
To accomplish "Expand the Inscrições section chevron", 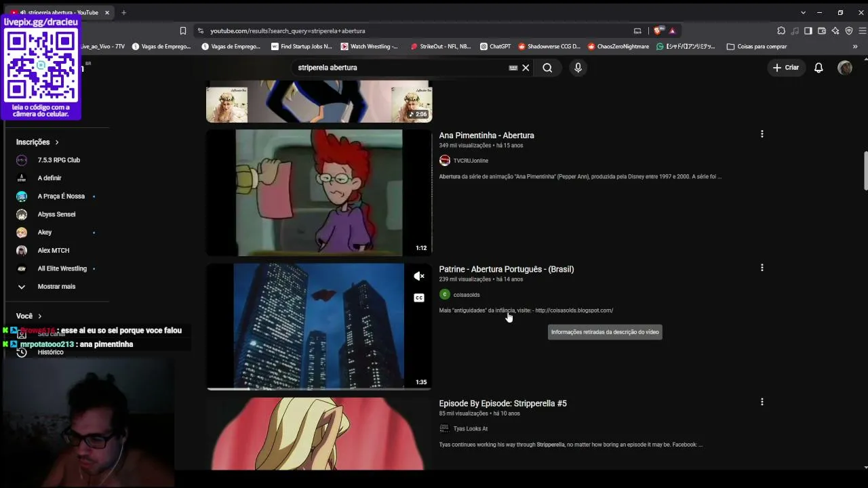I will pos(57,142).
